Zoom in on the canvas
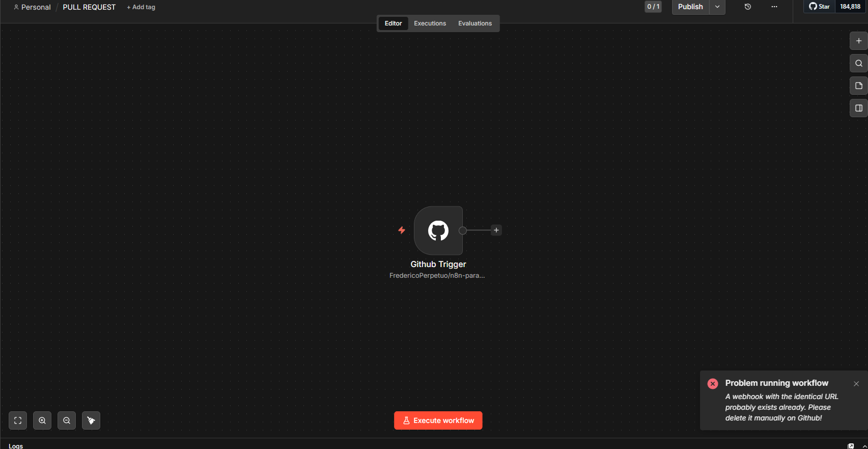868x449 pixels. 42,420
